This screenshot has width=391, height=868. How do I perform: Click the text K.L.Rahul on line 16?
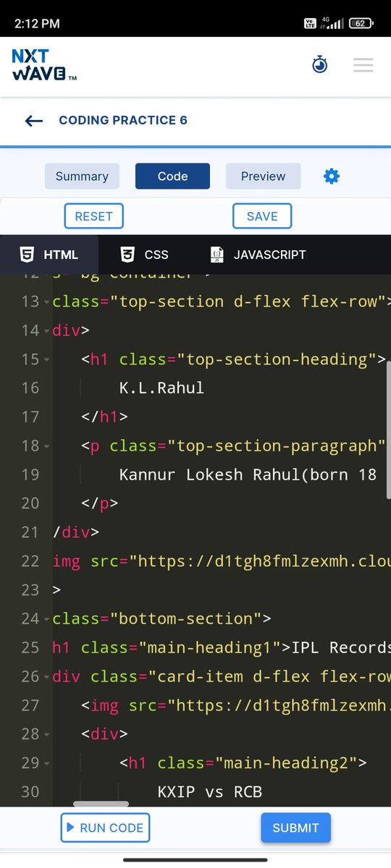click(161, 388)
